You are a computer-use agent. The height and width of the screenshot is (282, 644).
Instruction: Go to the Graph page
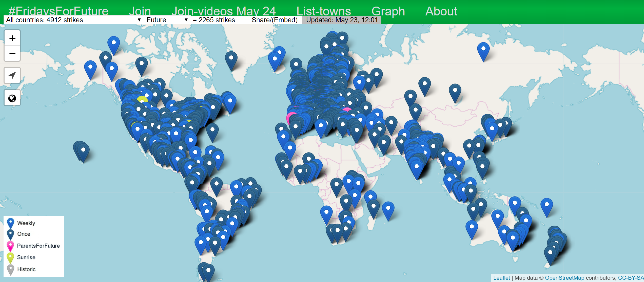[388, 11]
